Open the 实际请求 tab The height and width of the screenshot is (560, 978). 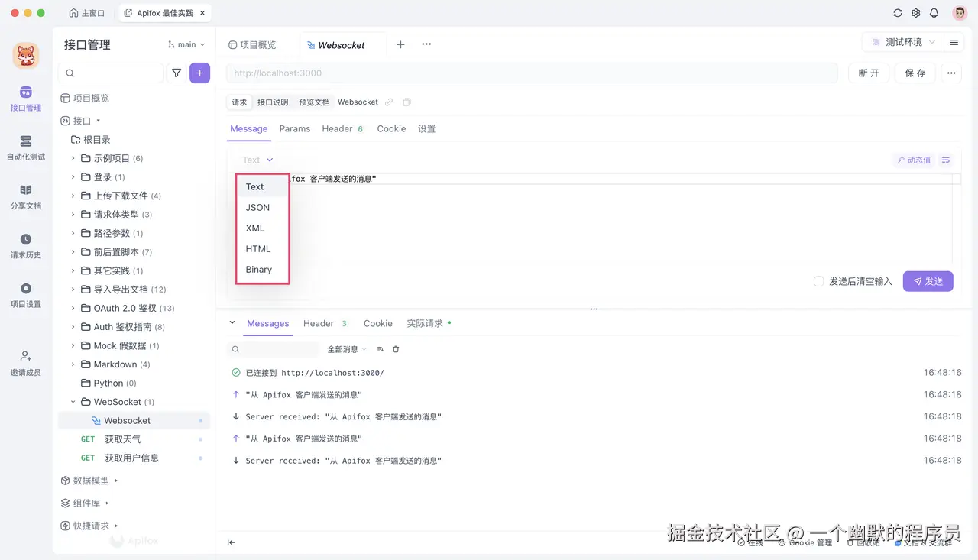(x=423, y=322)
